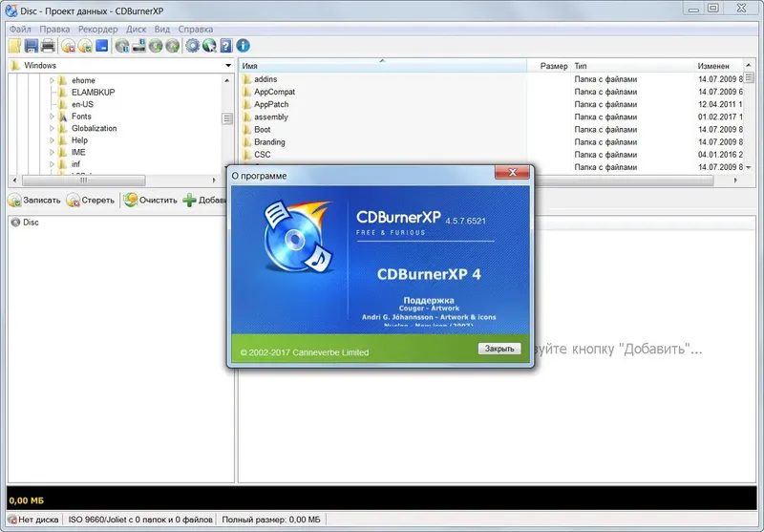Click the blue square toolbar icon
Image resolution: width=764 pixels, height=532 pixels.
pyautogui.click(x=102, y=46)
